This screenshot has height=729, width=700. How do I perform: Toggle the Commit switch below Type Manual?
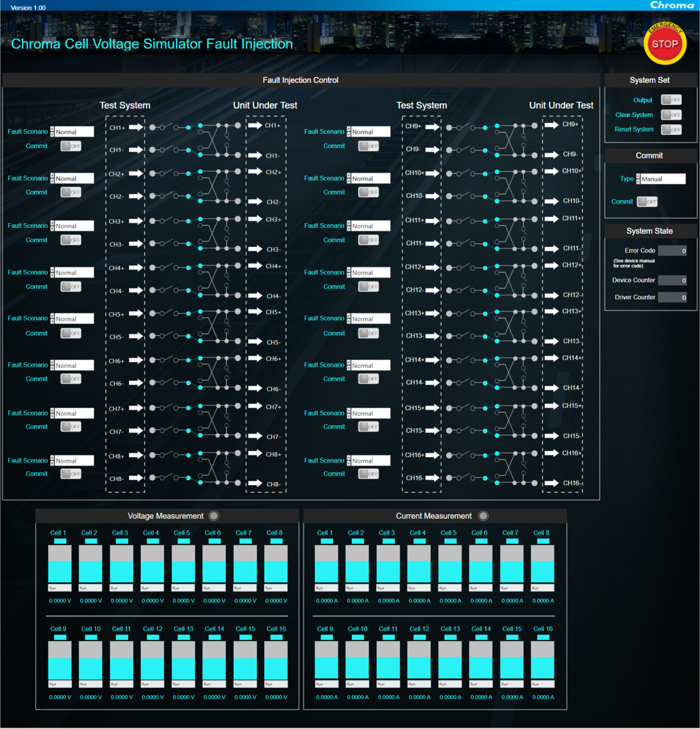click(x=647, y=202)
